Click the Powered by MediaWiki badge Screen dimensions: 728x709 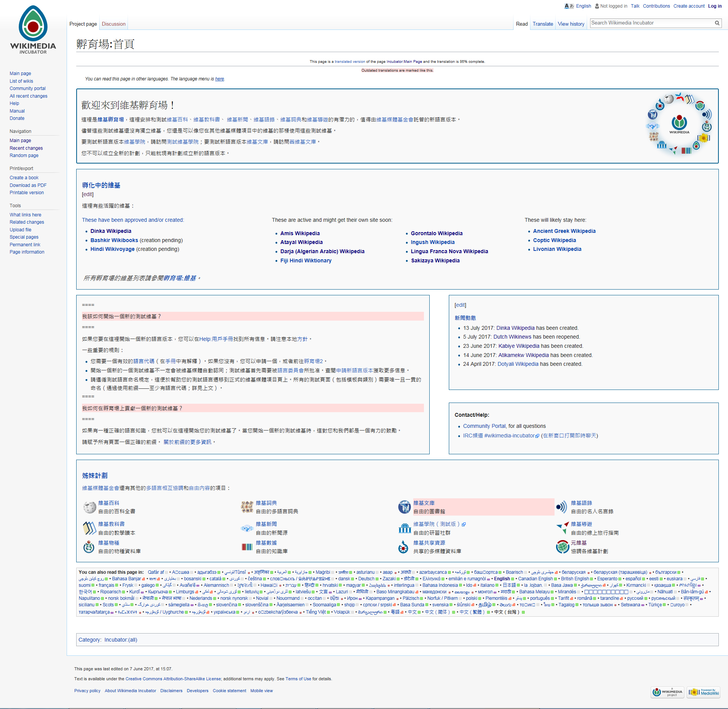(704, 692)
